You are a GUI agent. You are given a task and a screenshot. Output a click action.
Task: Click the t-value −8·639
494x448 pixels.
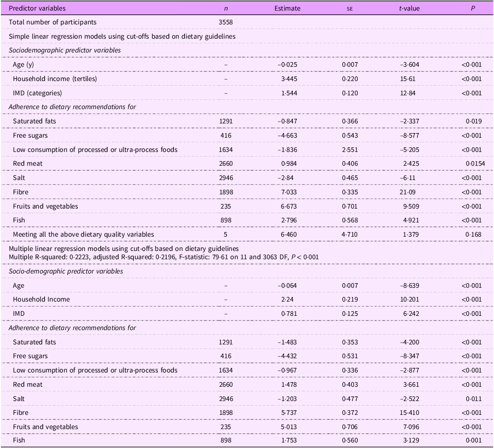click(x=410, y=286)
